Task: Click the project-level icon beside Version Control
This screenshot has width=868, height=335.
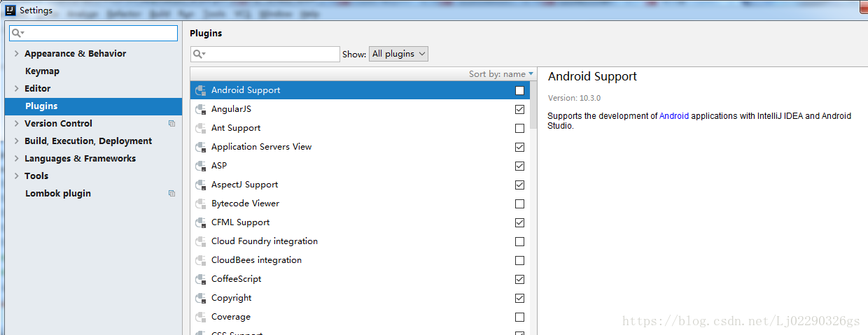Action: (x=171, y=124)
